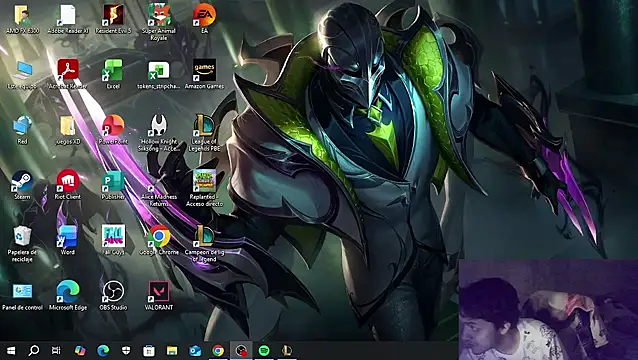Switch to Spotify in the taskbar
This screenshot has height=360, width=638.
264,350
